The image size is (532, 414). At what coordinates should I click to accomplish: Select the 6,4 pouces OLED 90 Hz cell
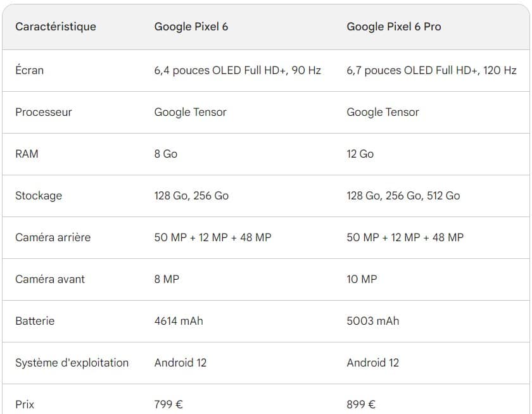pyautogui.click(x=237, y=70)
